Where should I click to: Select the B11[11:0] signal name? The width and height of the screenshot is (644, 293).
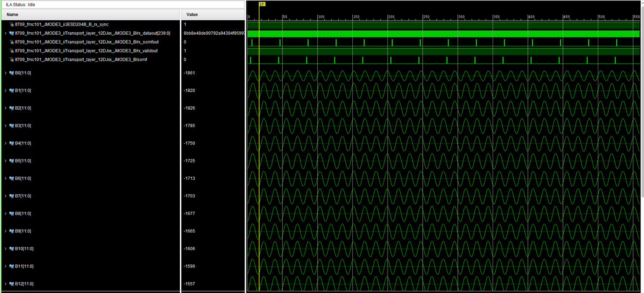(24, 267)
